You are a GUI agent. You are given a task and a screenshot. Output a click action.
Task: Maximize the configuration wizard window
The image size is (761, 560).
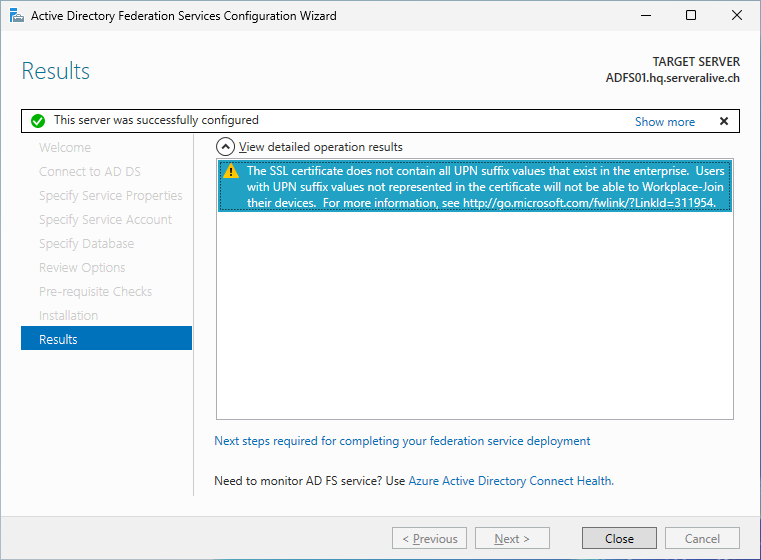(x=691, y=16)
